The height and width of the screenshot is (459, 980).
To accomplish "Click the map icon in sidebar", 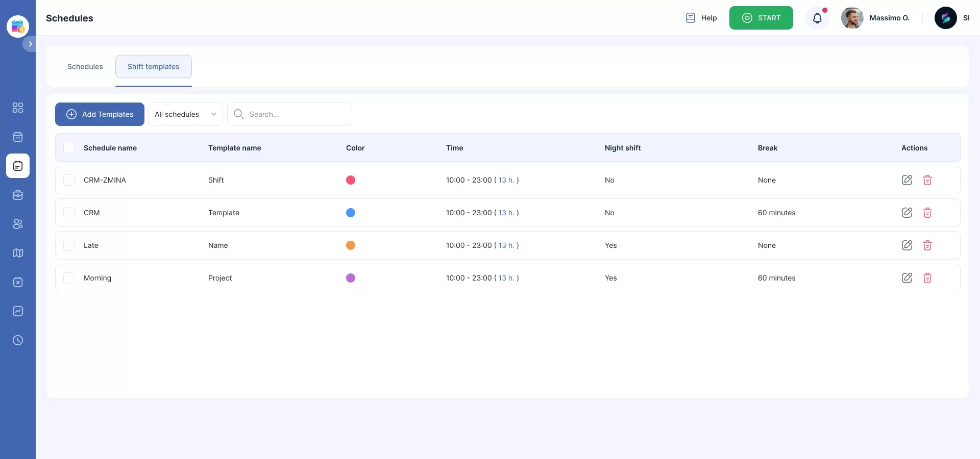I will pos(18,253).
